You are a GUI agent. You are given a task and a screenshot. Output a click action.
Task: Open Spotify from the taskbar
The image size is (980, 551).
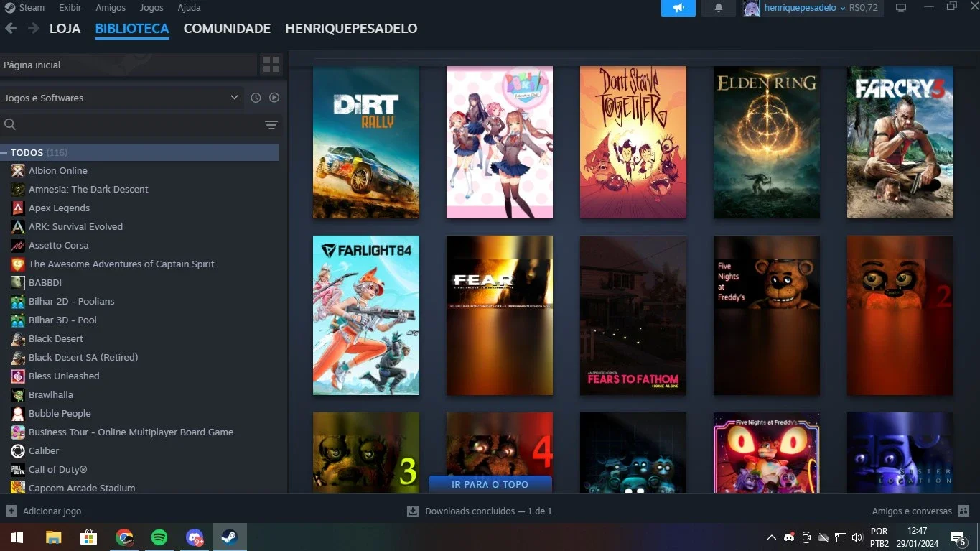coord(159,537)
